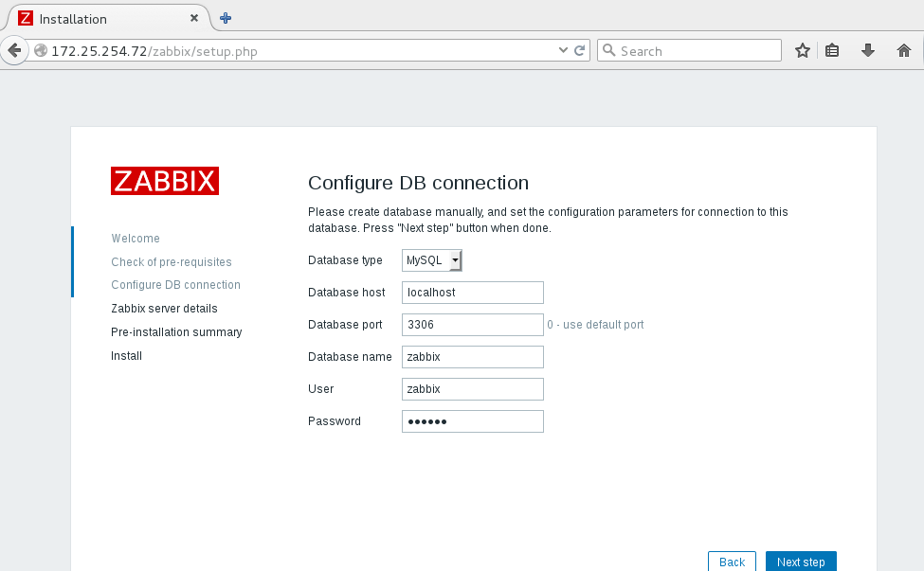Select the Pre-installation summary step
Viewport: 924px width, 571px height.
pyautogui.click(x=177, y=332)
